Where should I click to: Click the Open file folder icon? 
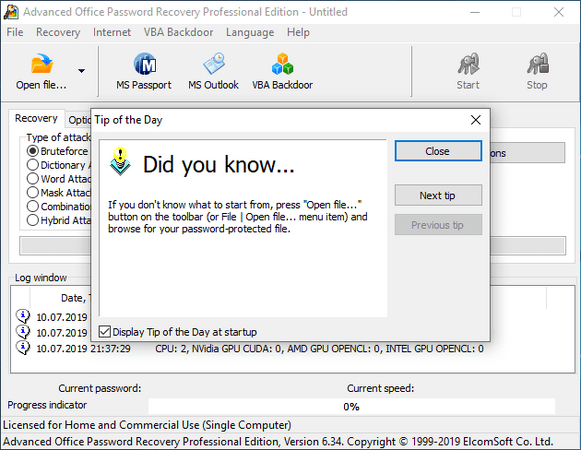pyautogui.click(x=42, y=63)
